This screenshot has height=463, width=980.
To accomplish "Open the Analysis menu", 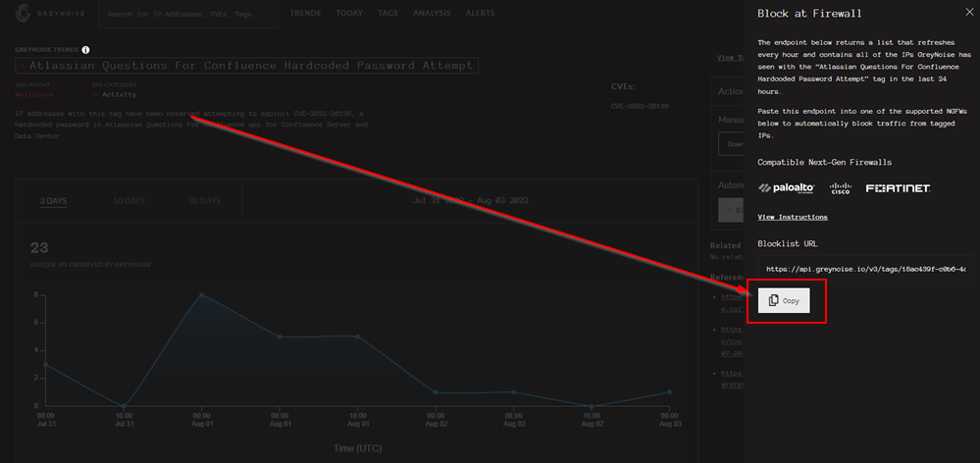I will click(432, 13).
